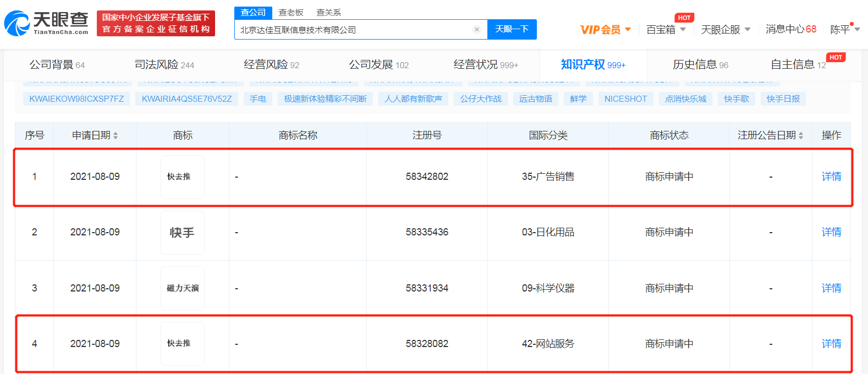Click the TianYanCha logo

pyautogui.click(x=46, y=23)
